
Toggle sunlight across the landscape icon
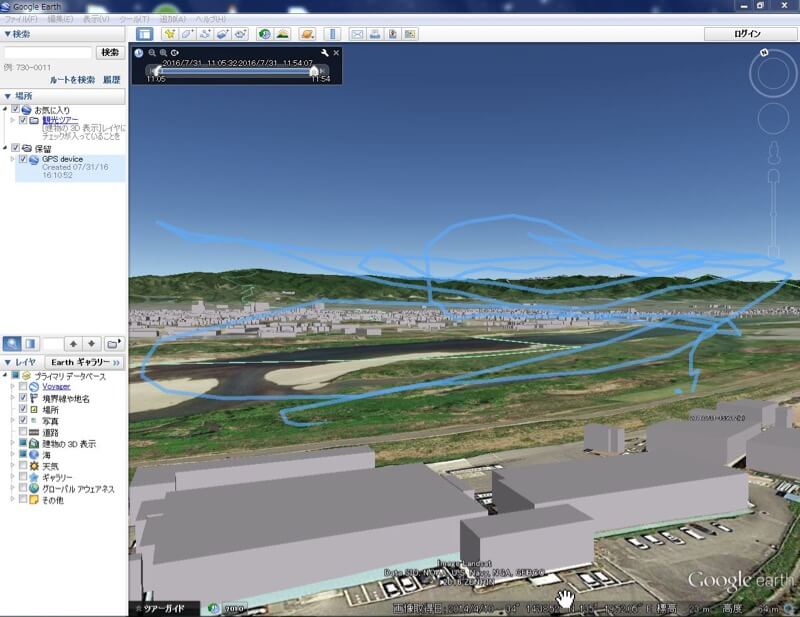282,34
